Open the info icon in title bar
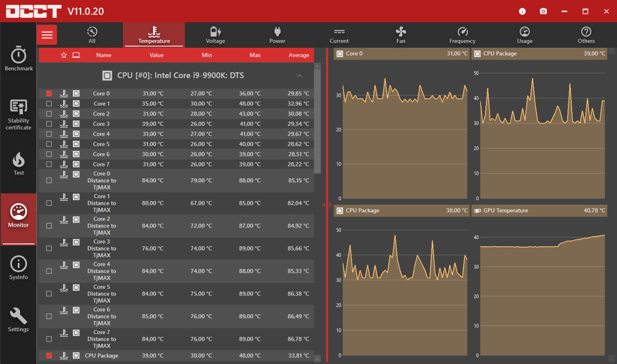This screenshot has height=364, width=617. 523,11
